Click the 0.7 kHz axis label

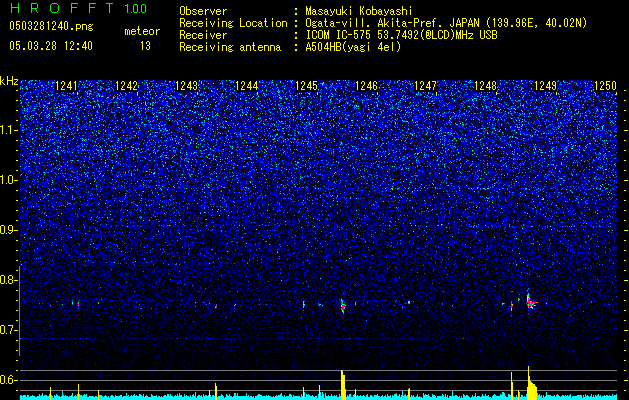point(9,330)
